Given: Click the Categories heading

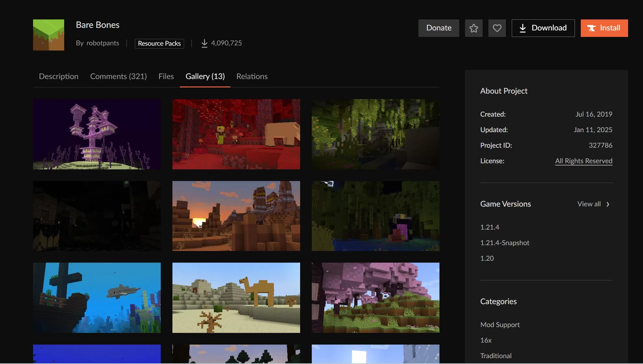Looking at the screenshot, I should (498, 301).
